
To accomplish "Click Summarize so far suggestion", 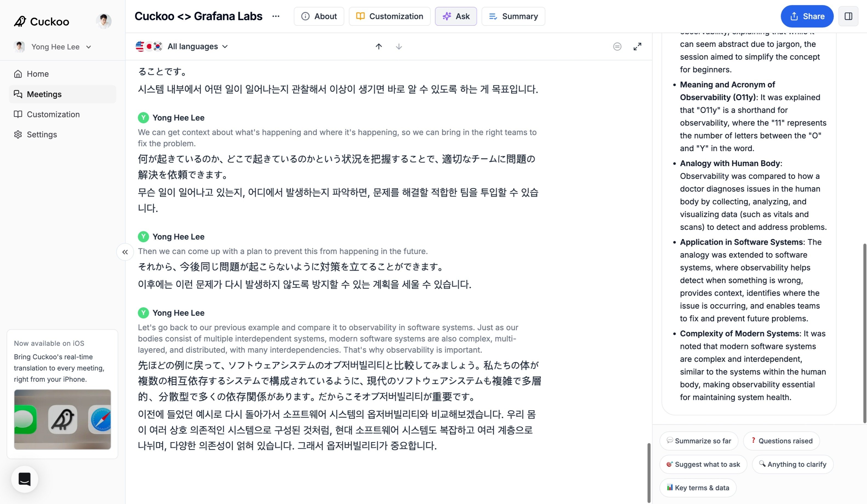I will pyautogui.click(x=699, y=441).
